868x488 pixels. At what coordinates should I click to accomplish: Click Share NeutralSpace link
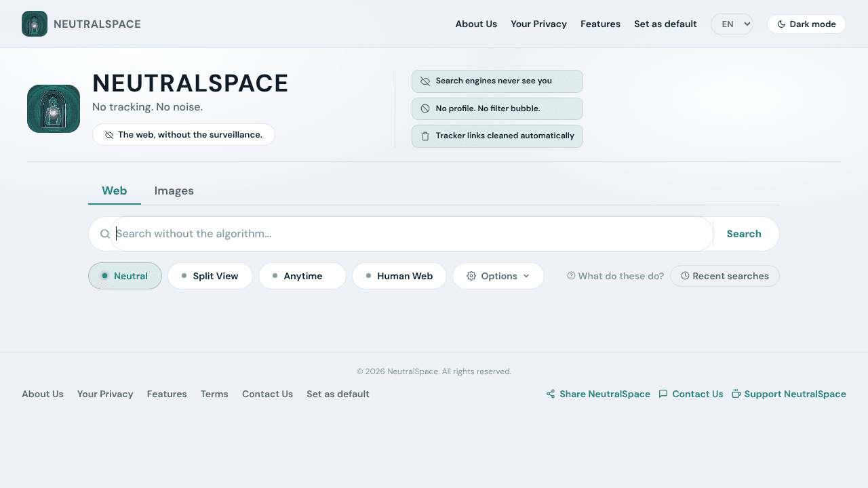coord(598,394)
